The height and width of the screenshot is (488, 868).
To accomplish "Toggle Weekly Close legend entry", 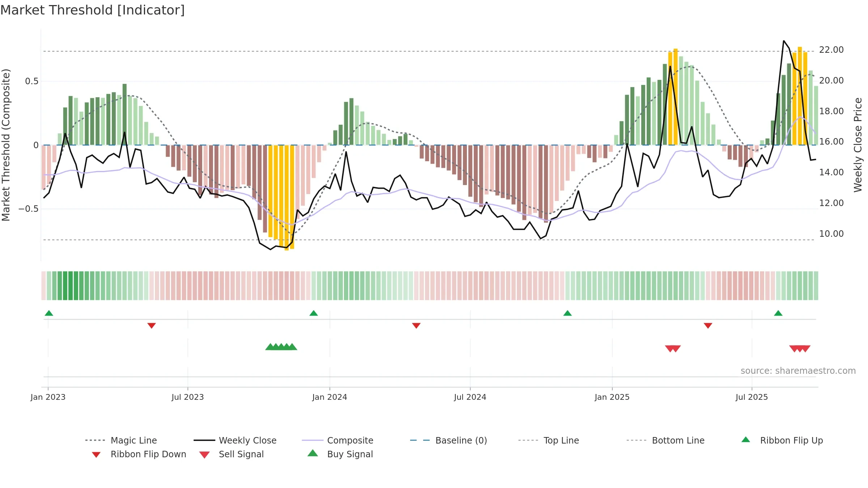I will point(235,440).
